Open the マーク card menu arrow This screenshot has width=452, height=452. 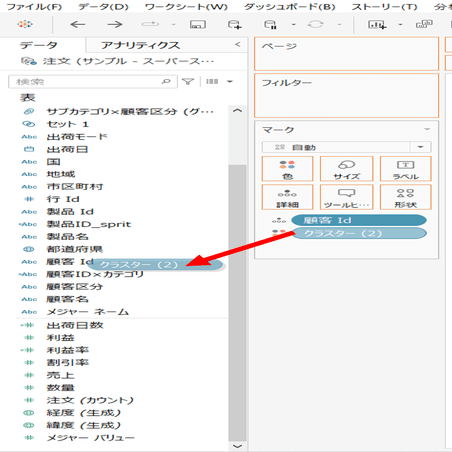click(x=427, y=129)
